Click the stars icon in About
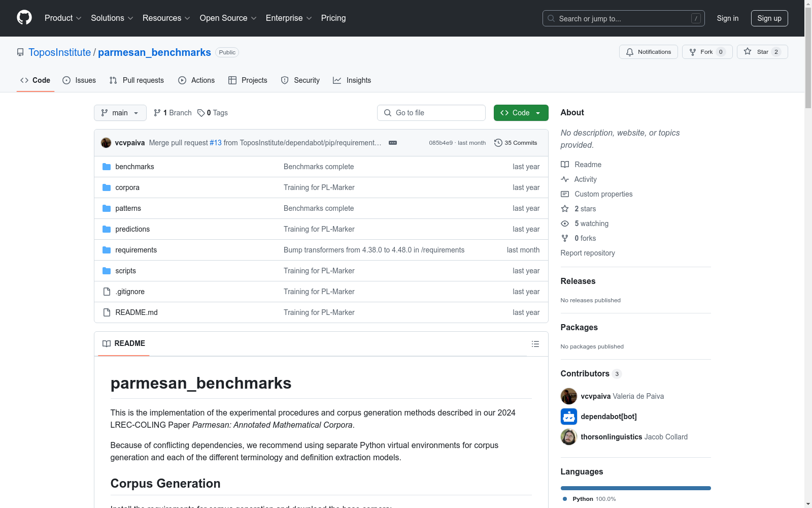Screen dimensions: 812x508 click(x=565, y=209)
